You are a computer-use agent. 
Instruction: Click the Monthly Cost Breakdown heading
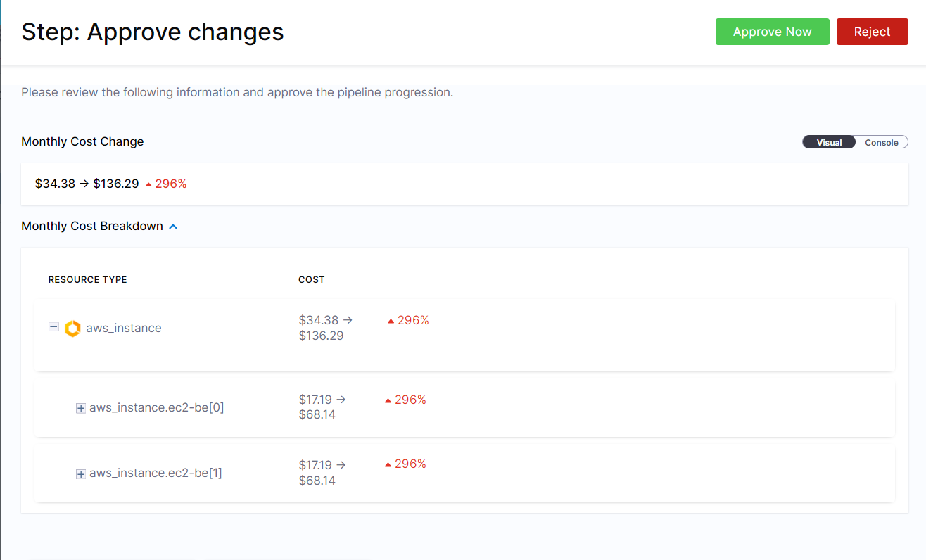tap(92, 226)
